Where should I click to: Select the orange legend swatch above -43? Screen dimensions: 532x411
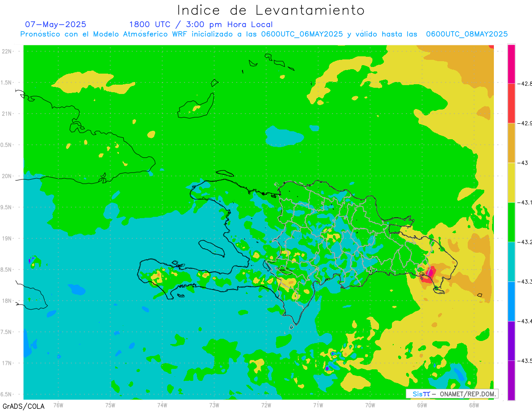511,143
